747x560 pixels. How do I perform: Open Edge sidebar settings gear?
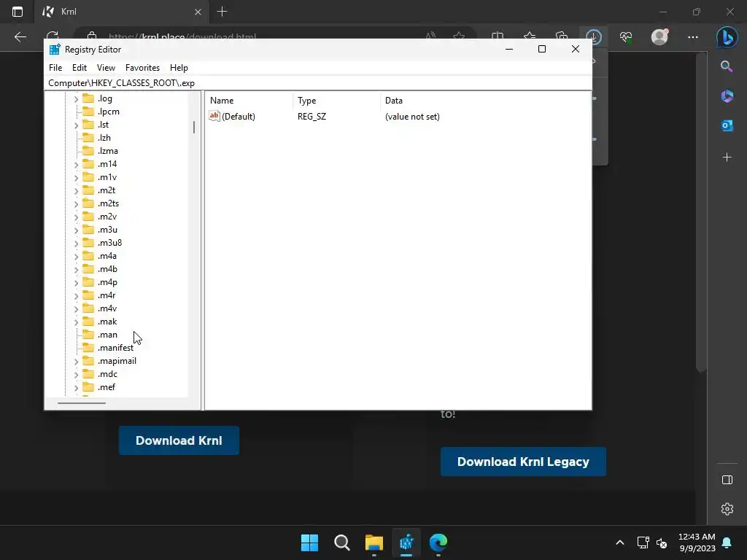click(727, 509)
